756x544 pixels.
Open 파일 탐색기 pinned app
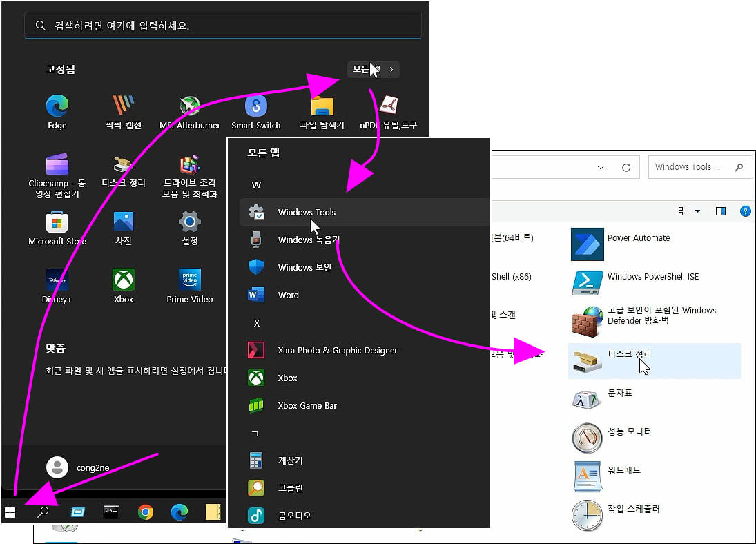322,113
